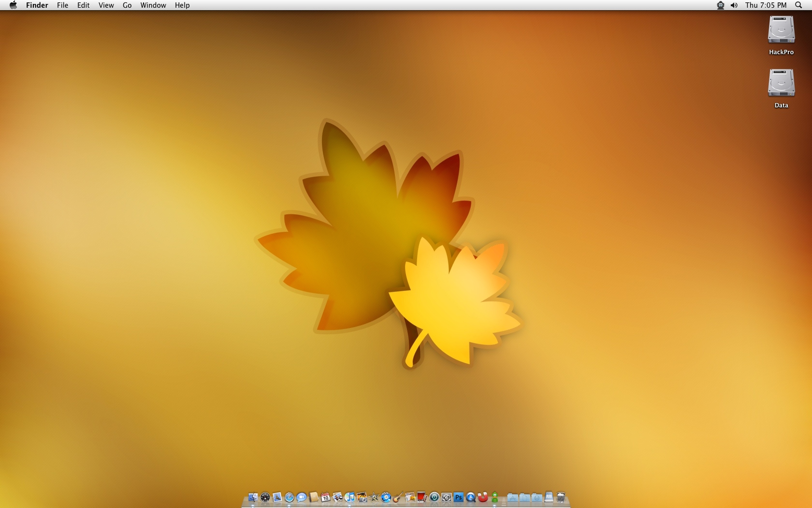
Task: Launch Photoshop from the Dock
Action: [x=458, y=497]
